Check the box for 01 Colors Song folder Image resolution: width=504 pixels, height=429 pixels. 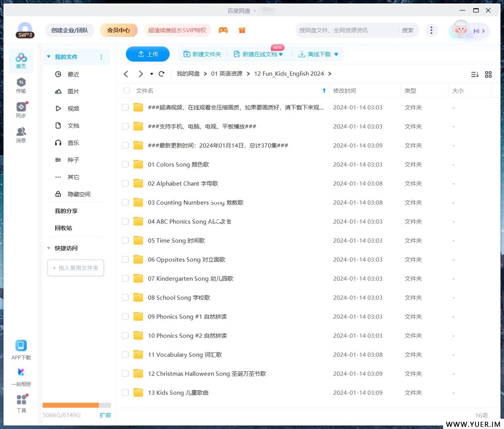click(x=125, y=164)
